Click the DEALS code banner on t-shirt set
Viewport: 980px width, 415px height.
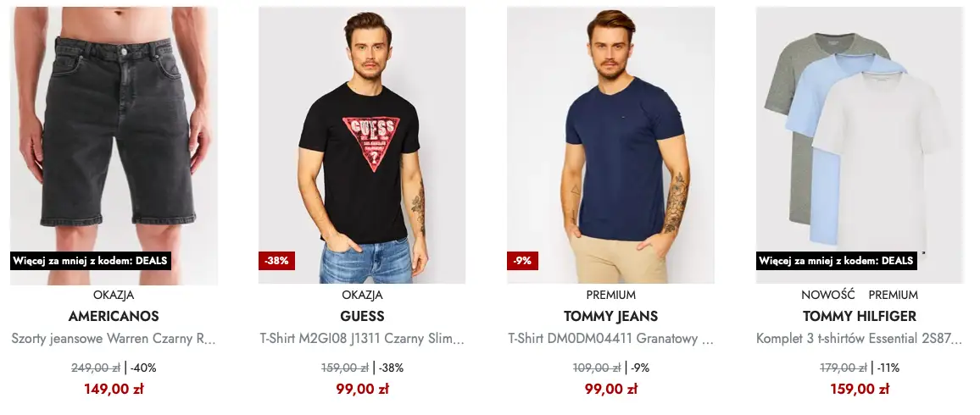pos(836,261)
